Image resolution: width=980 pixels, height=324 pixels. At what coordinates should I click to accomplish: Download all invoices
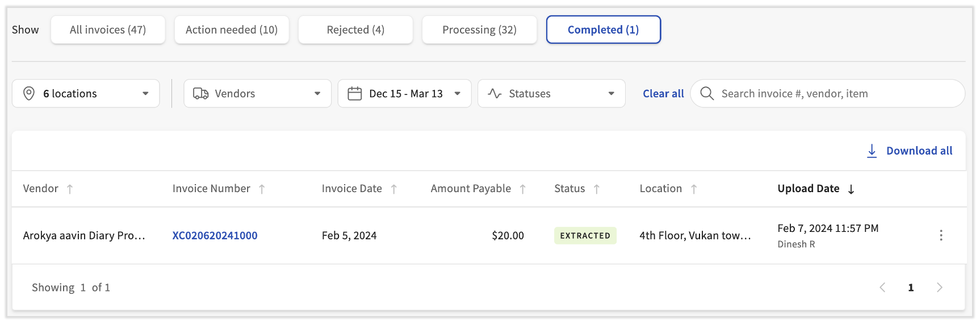pyautogui.click(x=910, y=151)
